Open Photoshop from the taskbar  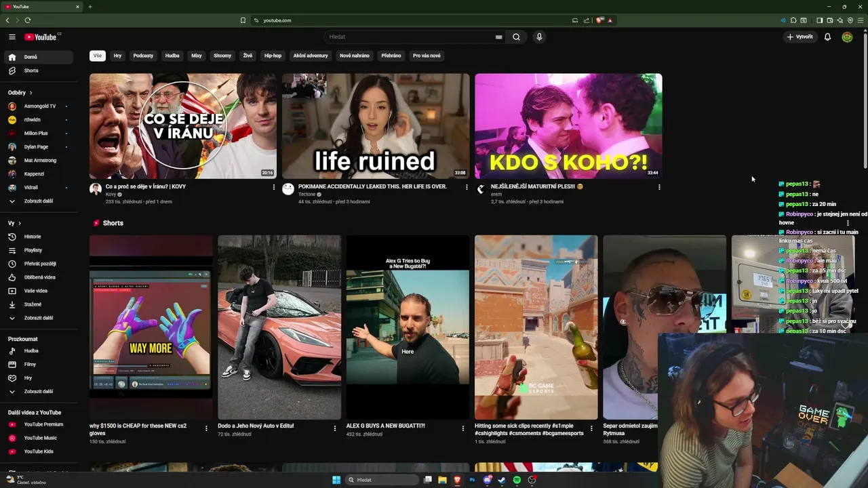(472, 480)
